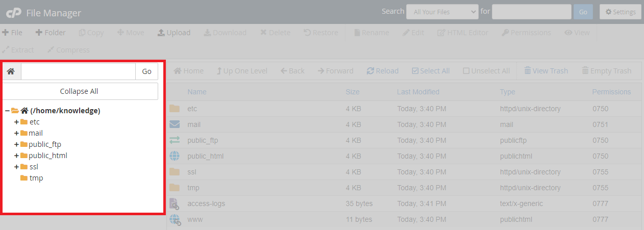Select the tmp folder in tree

[x=36, y=178]
